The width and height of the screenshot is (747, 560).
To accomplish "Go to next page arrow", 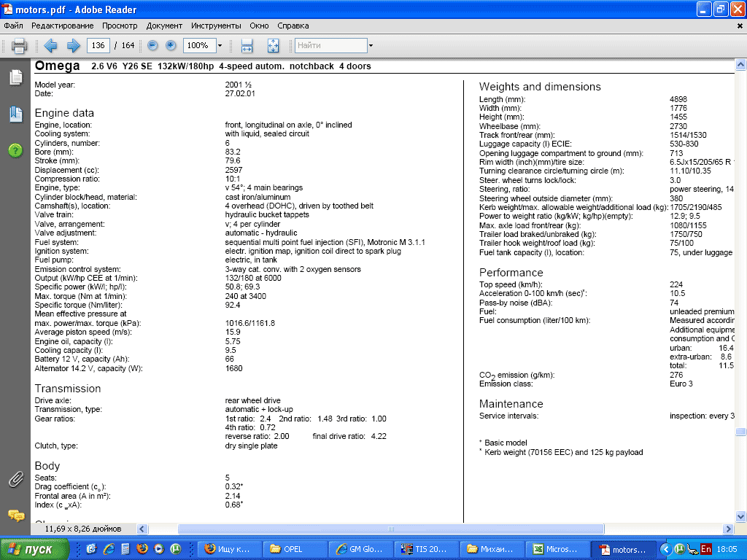I will coord(74,46).
